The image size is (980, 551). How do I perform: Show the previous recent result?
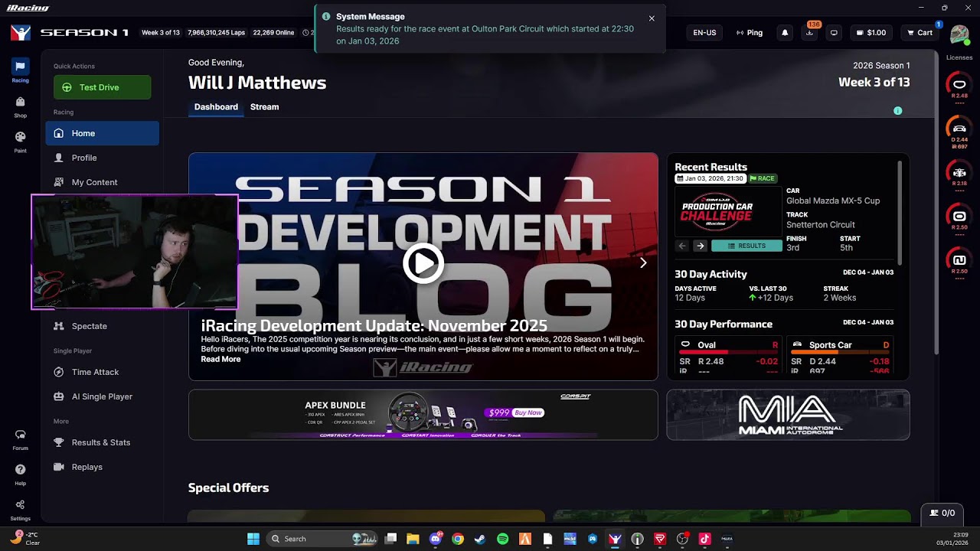682,246
